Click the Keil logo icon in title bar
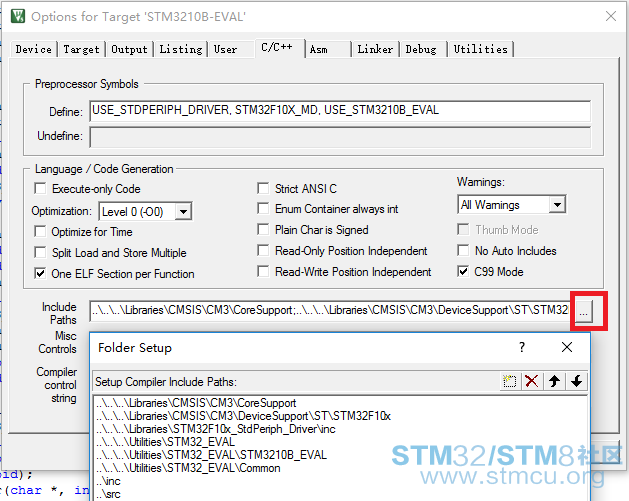This screenshot has width=629, height=501. coord(18,16)
